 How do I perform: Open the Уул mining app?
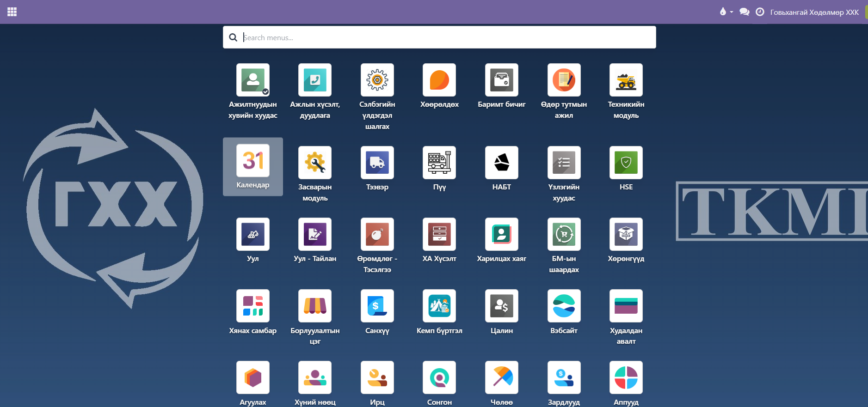pos(252,234)
